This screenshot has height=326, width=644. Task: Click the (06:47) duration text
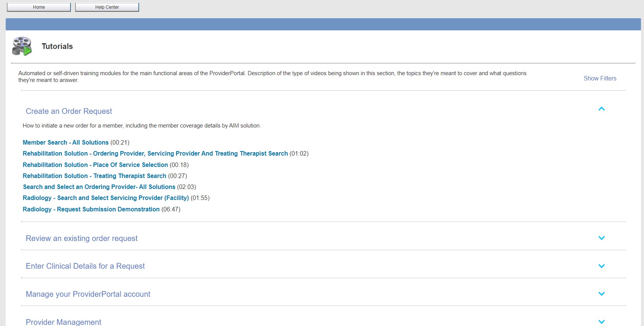171,209
